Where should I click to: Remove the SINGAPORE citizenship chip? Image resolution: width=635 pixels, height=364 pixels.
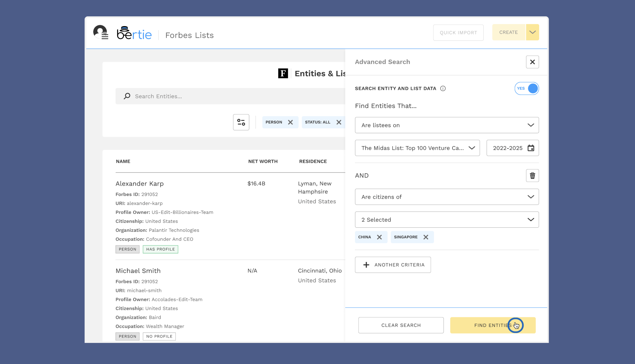pyautogui.click(x=426, y=237)
